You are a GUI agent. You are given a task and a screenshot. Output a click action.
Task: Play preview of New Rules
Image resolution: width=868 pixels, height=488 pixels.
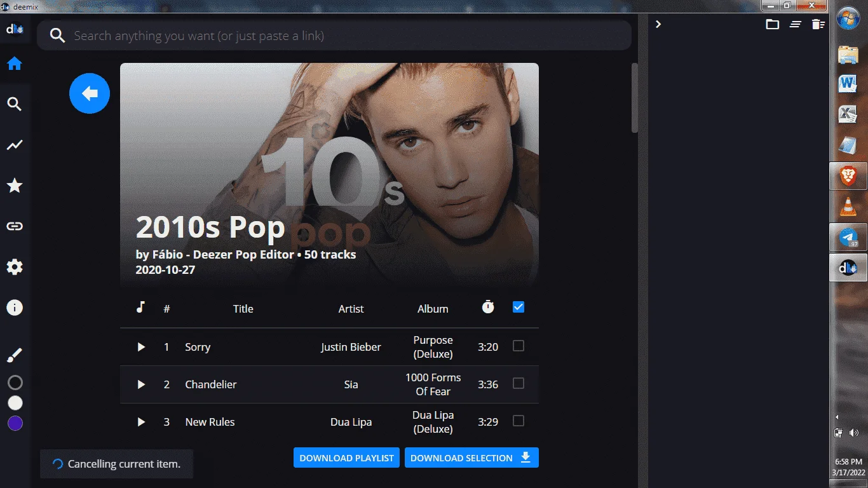[x=141, y=422]
